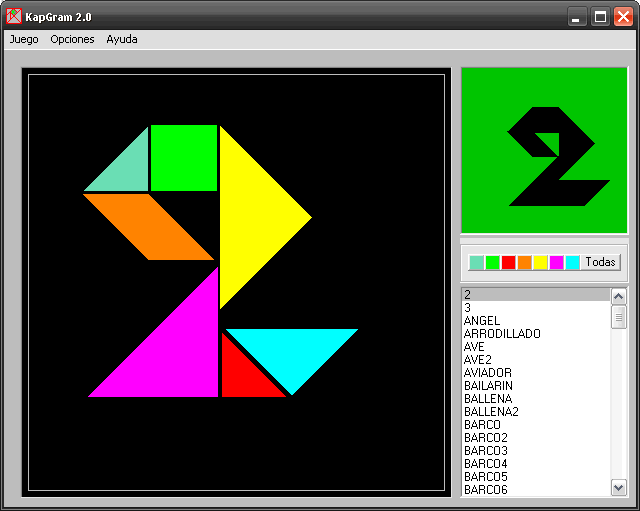
Task: Select ANGEL in the figure list
Action: (x=536, y=320)
